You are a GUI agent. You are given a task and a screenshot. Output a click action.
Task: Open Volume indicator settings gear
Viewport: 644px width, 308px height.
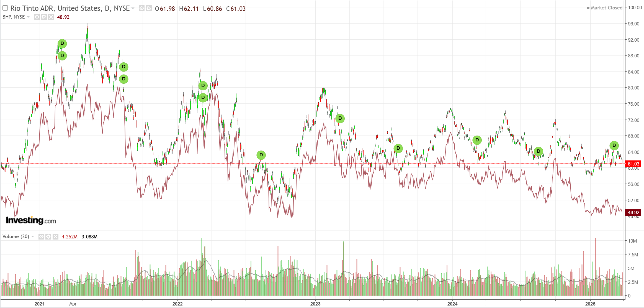pyautogui.click(x=48, y=236)
